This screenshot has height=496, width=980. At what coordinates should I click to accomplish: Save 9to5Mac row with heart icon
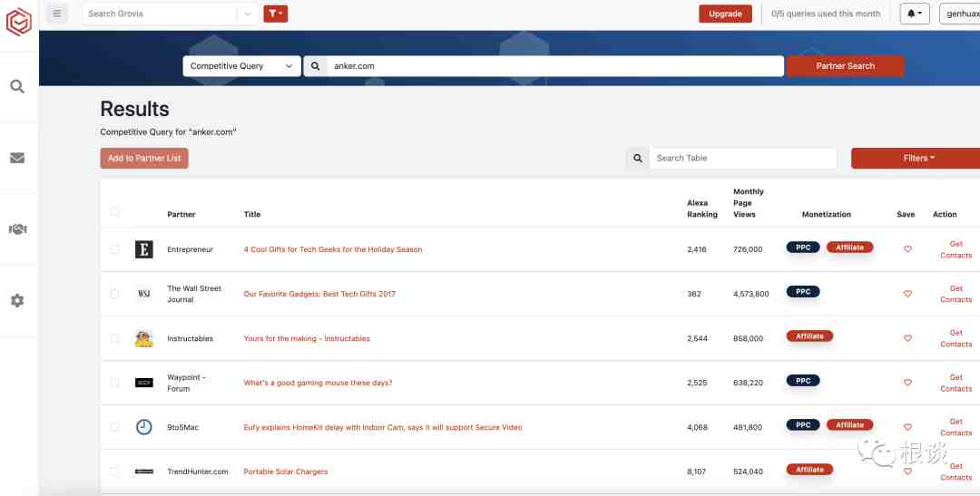pos(907,427)
